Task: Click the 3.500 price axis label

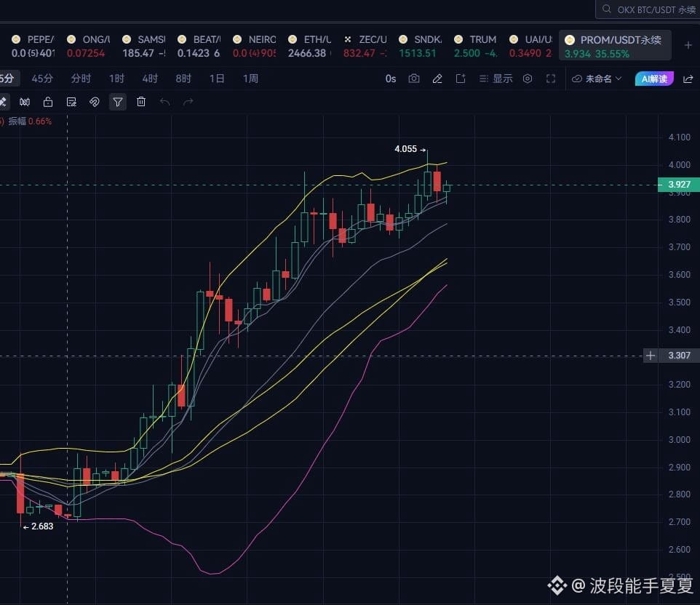Action: pyautogui.click(x=679, y=302)
